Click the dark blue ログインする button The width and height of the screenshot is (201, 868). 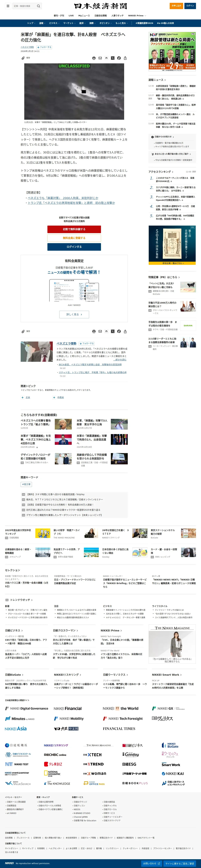74,247
